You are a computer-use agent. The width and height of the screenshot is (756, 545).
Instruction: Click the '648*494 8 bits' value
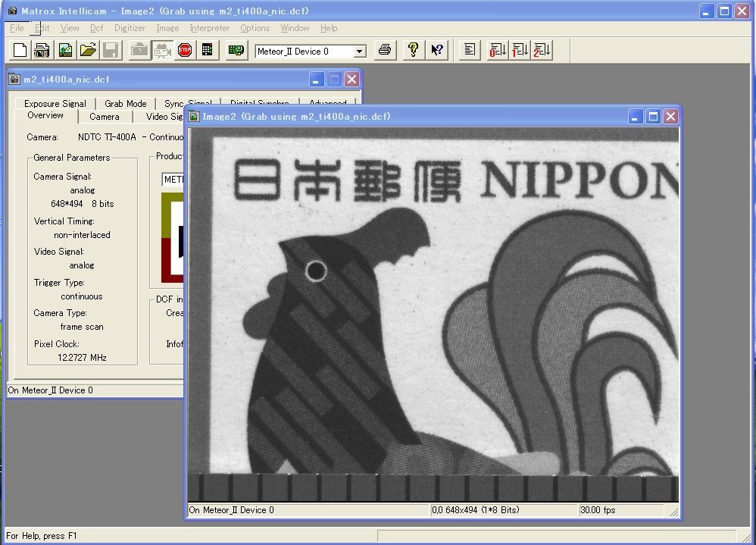click(83, 204)
